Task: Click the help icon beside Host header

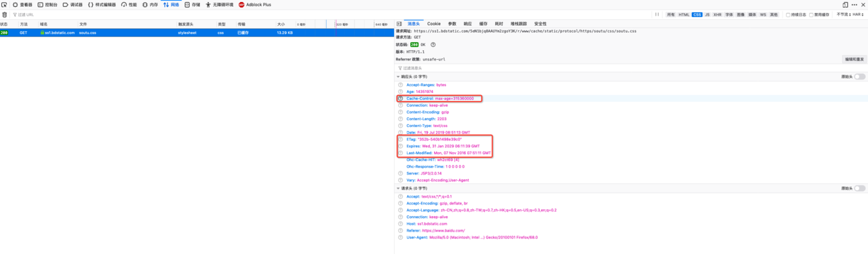Action: click(401, 223)
